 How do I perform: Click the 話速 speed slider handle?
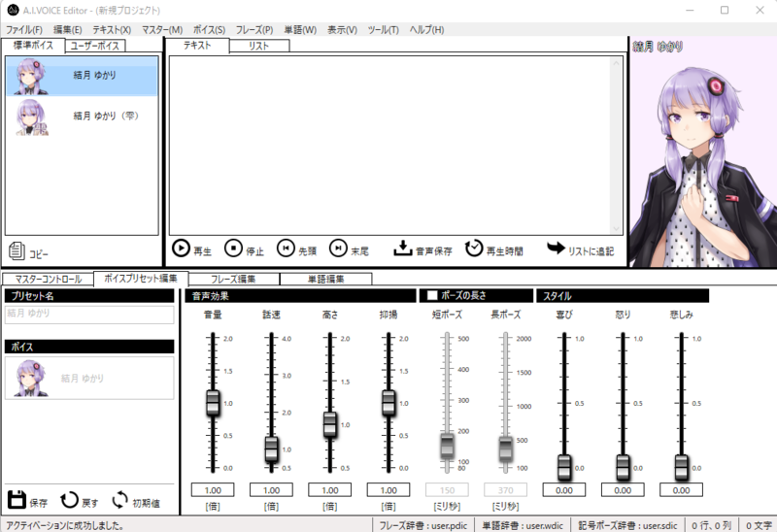click(271, 449)
